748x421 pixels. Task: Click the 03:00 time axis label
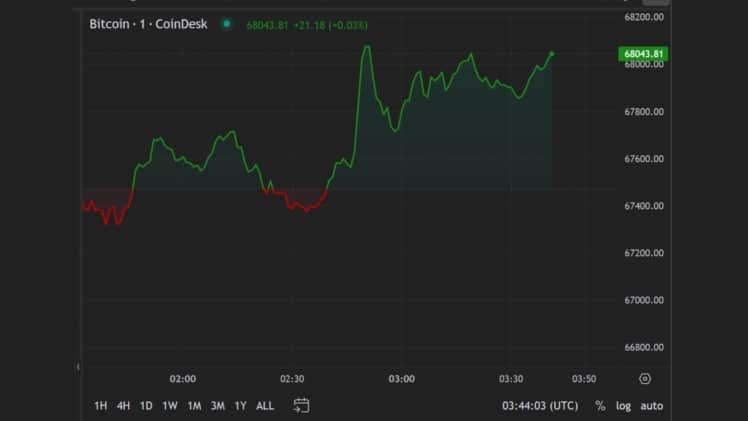click(x=401, y=379)
